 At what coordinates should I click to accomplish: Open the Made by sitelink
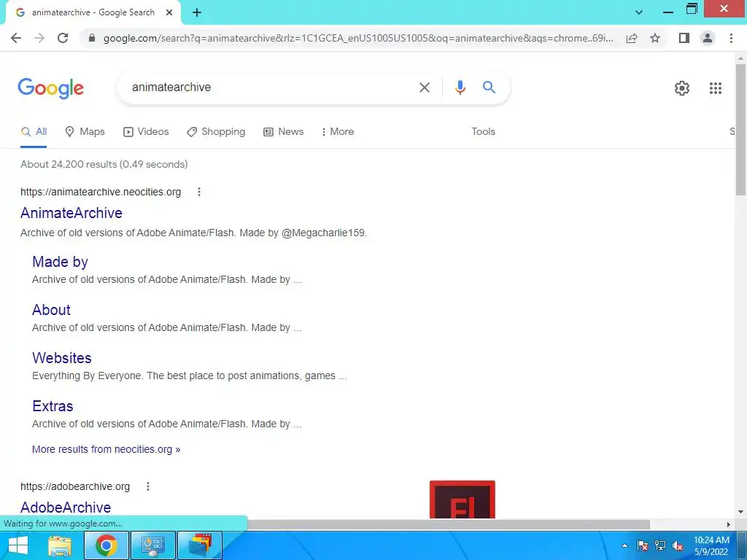(60, 262)
